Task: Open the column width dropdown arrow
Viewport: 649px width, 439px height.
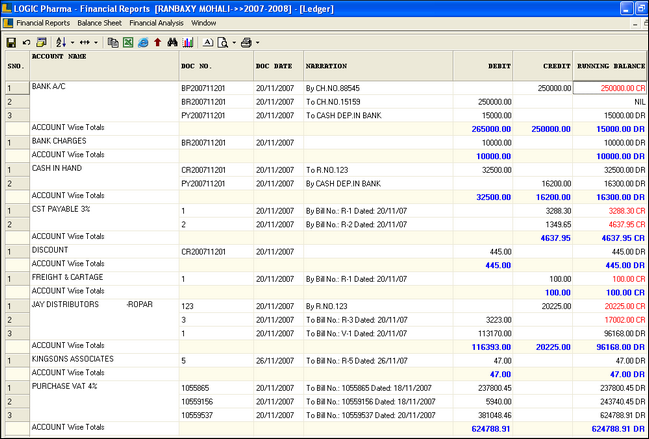Action: click(96, 42)
